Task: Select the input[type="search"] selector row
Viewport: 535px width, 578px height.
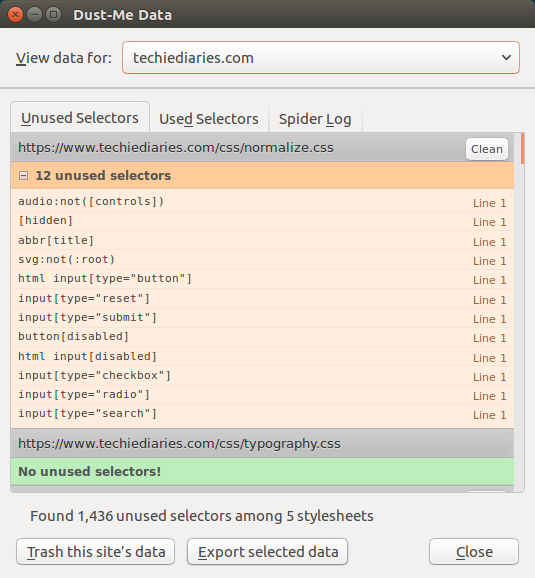Action: 263,414
